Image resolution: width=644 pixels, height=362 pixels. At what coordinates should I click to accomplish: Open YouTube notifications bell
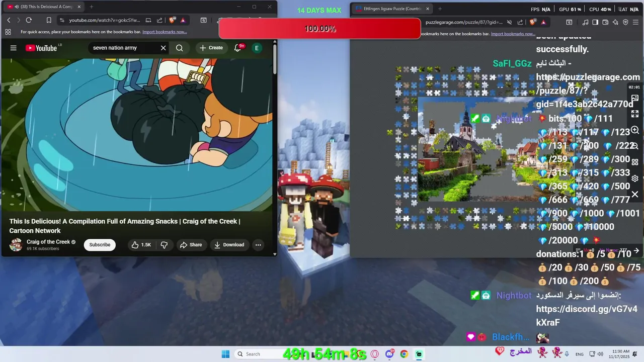pyautogui.click(x=238, y=48)
